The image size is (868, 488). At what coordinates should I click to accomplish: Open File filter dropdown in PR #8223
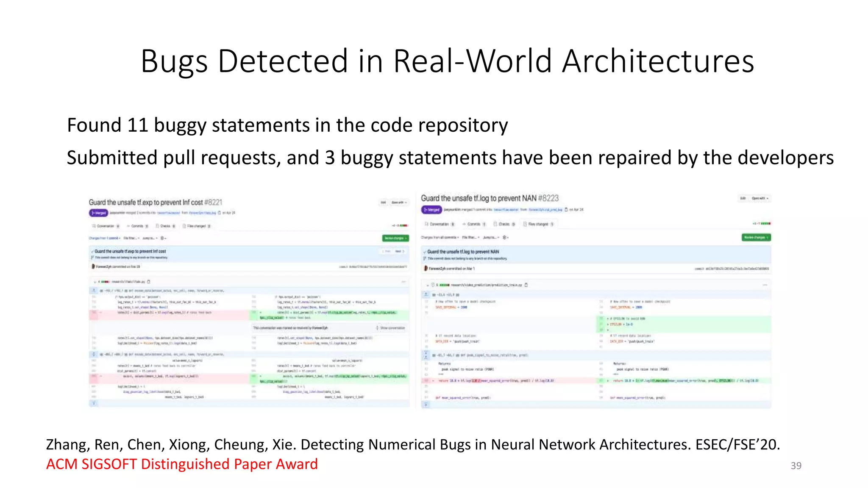[471, 237]
